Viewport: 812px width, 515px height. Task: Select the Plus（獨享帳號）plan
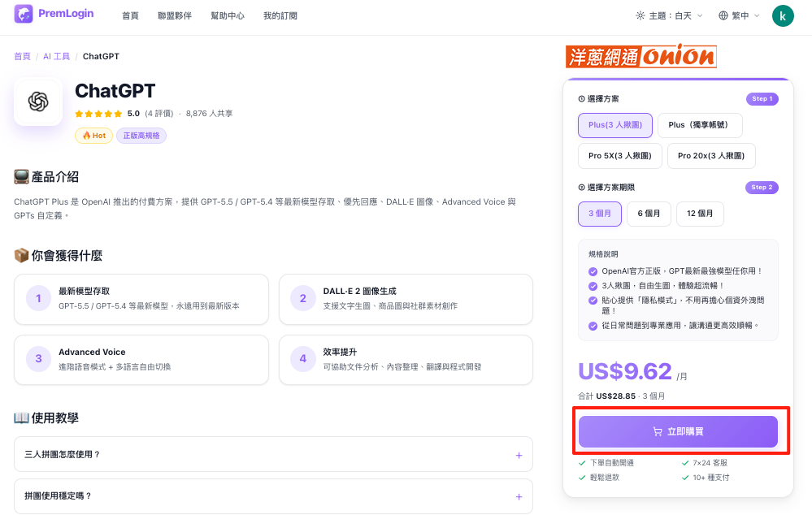pyautogui.click(x=700, y=125)
